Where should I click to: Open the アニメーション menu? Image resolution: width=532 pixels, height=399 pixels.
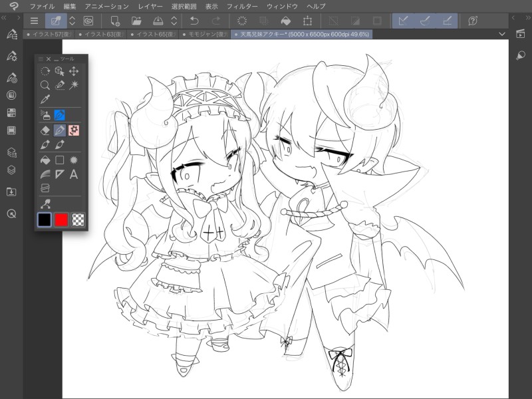(x=107, y=6)
